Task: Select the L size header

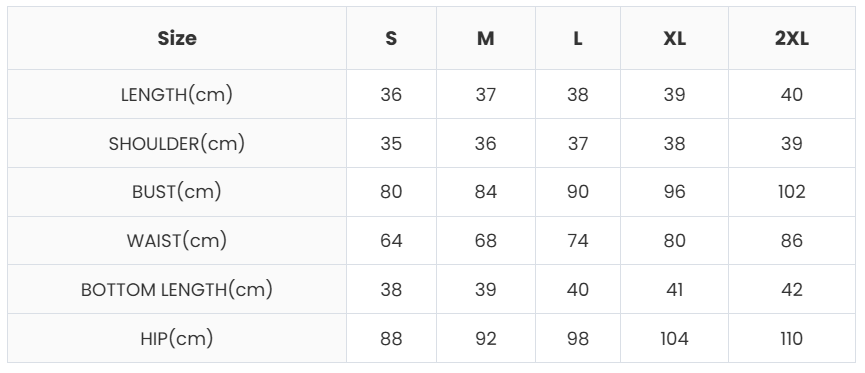Action: tap(578, 39)
